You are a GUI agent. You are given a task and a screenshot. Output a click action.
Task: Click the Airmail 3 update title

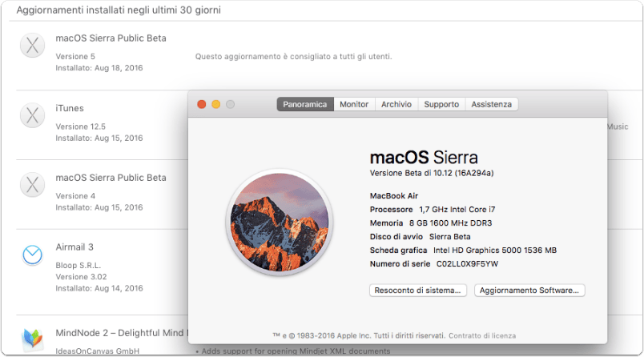coord(74,247)
